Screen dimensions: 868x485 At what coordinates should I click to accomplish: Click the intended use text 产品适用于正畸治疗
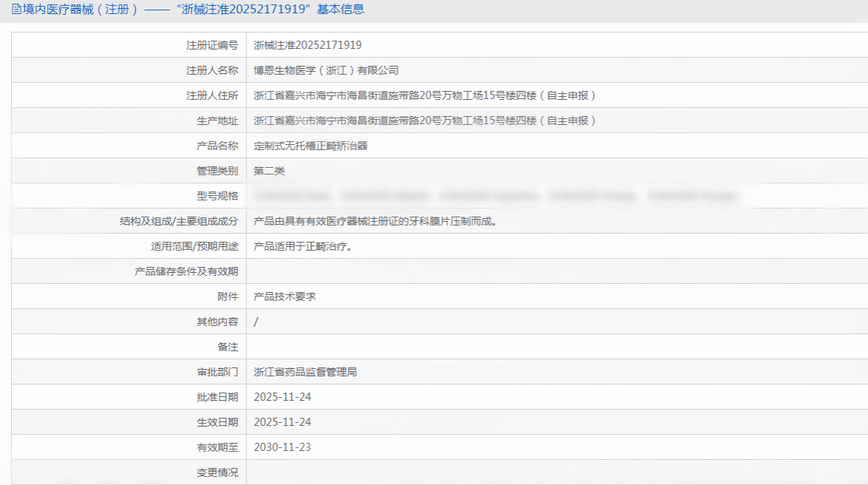[302, 246]
